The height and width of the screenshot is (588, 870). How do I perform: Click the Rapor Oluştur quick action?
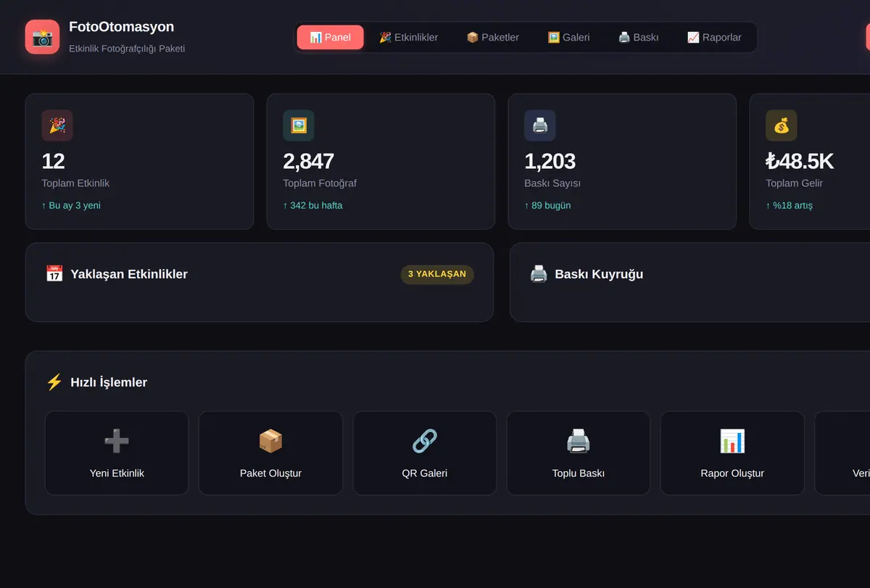click(x=732, y=453)
